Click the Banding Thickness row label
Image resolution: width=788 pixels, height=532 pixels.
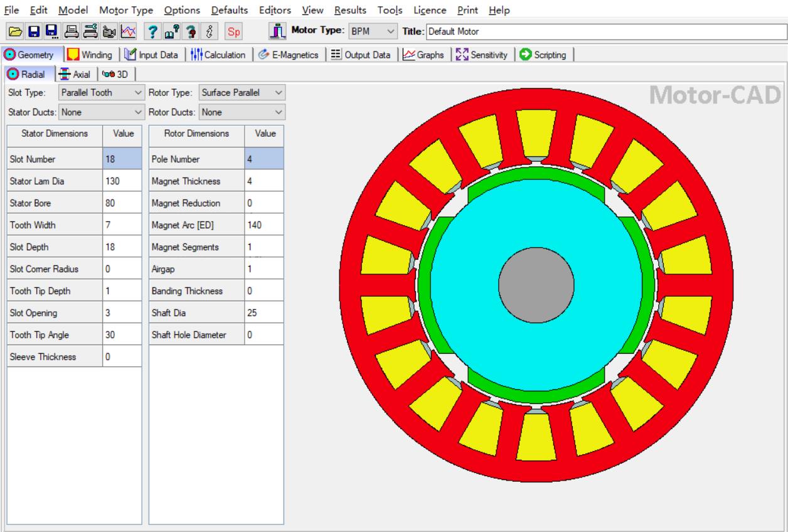(x=196, y=290)
